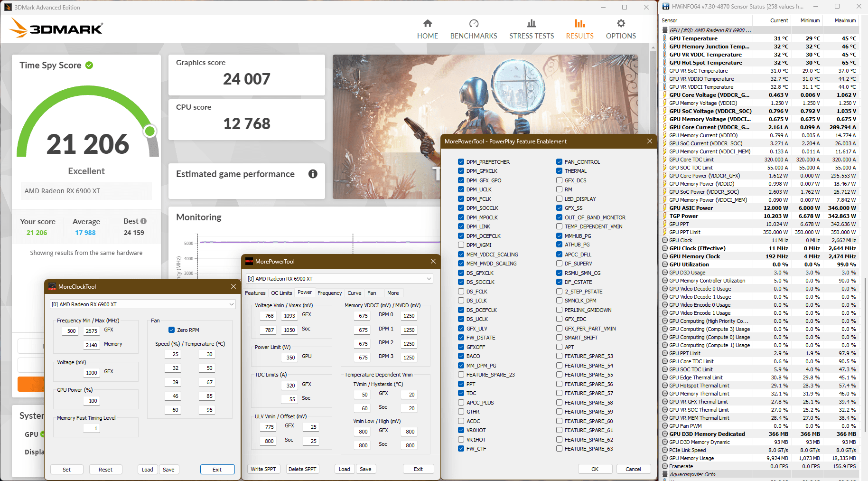Viewport: 868px width, 481px height.
Task: Click the Power Limit GPU field showing 350
Action: (x=290, y=358)
